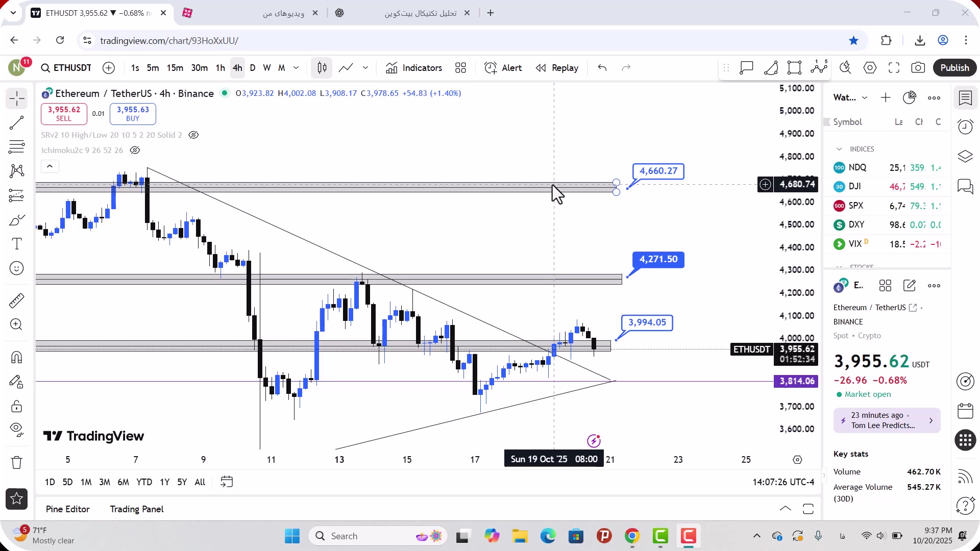Open the Fibonacci tools group
Image resolution: width=980 pixels, height=551 pixels.
pyautogui.click(x=17, y=147)
